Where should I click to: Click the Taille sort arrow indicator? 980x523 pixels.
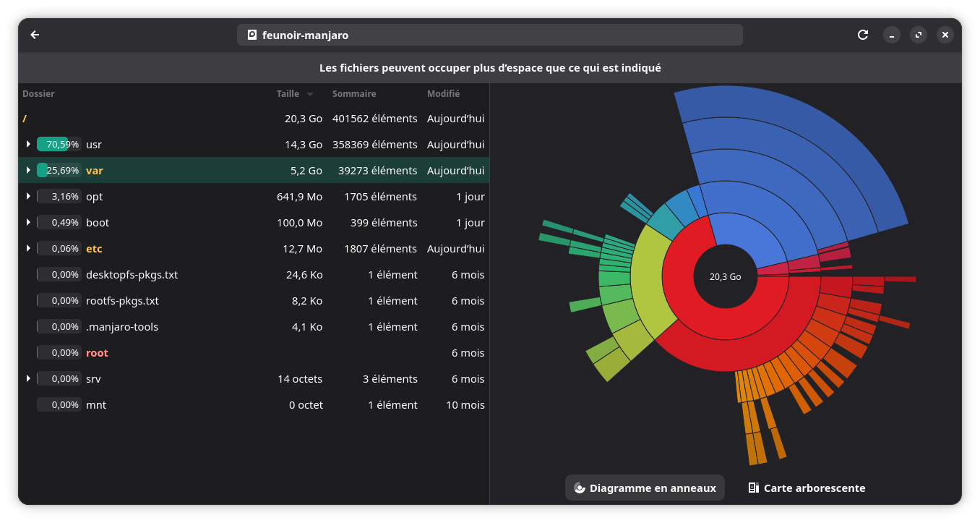pos(310,94)
